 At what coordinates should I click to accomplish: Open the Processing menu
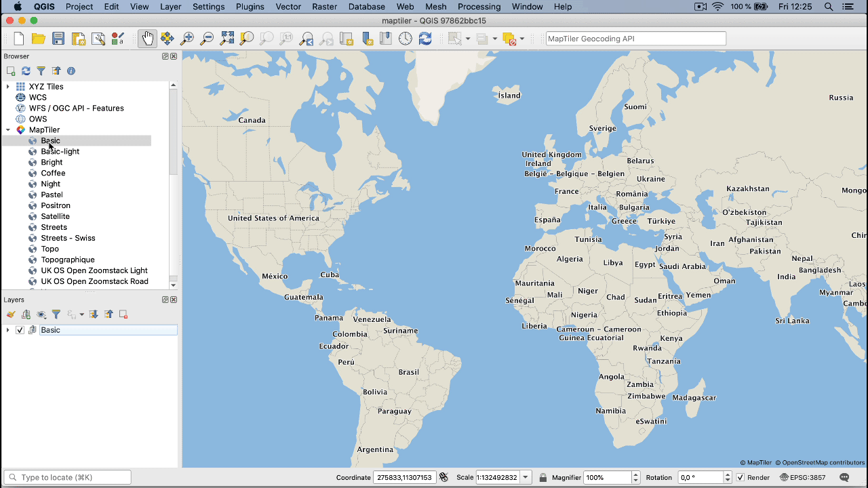click(x=479, y=7)
